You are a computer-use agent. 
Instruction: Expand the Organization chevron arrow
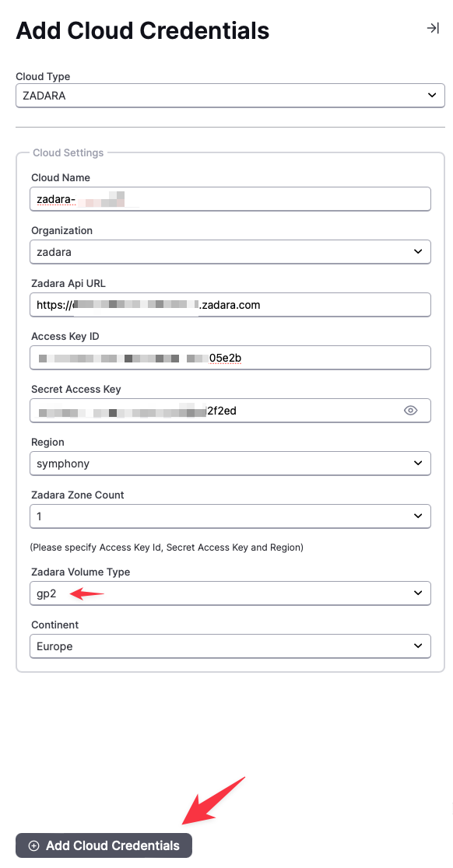click(418, 252)
